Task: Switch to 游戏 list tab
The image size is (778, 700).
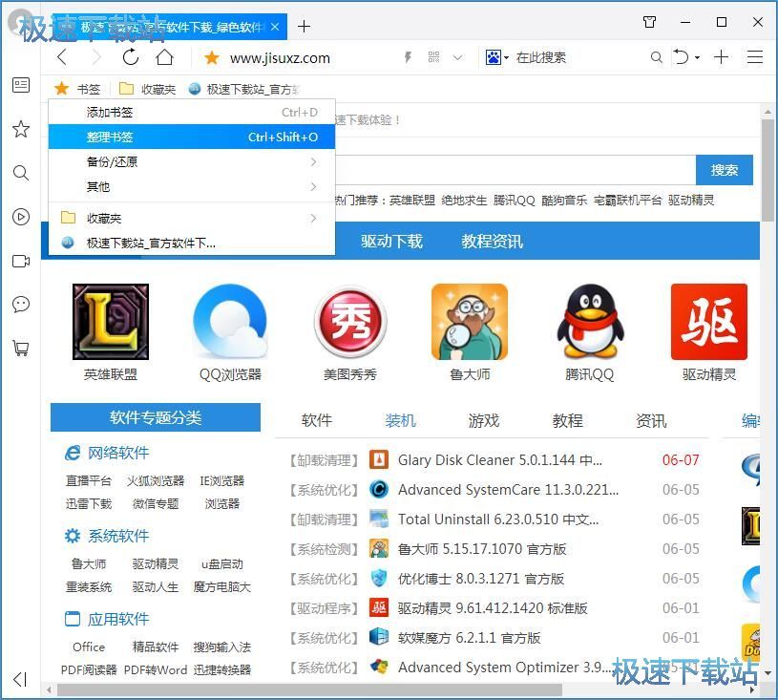Action: (x=484, y=420)
